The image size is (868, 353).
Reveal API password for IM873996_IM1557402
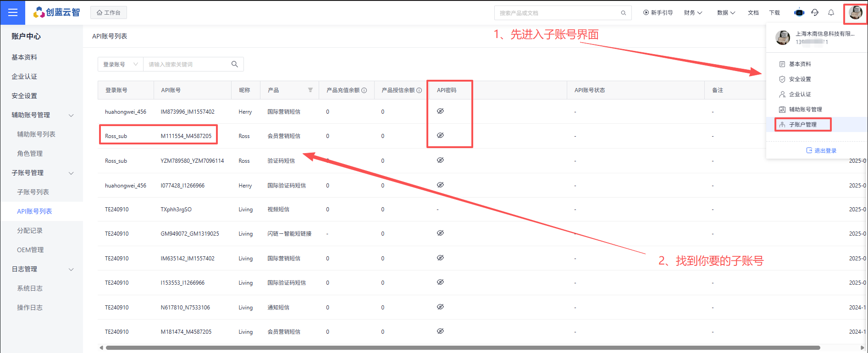point(440,111)
